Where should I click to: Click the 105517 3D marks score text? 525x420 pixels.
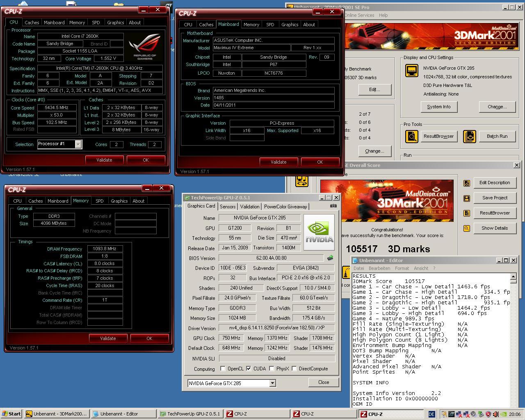pyautogui.click(x=388, y=249)
